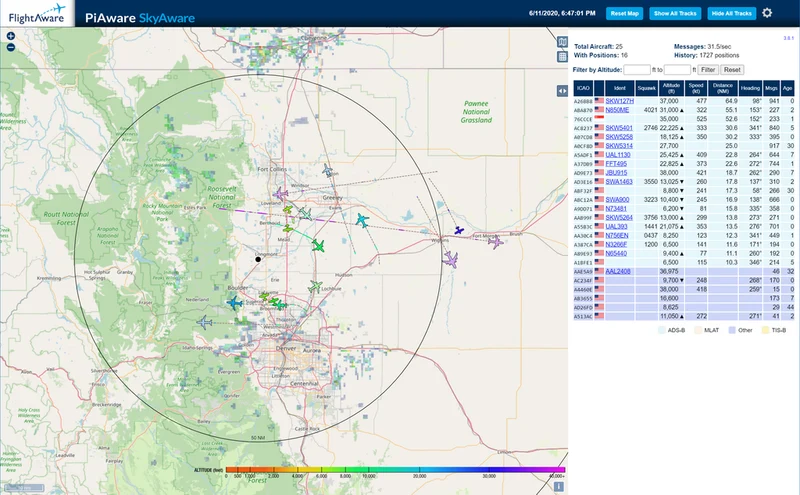This screenshot has height=495, width=800.
Task: Click the date and time display
Action: click(x=562, y=13)
